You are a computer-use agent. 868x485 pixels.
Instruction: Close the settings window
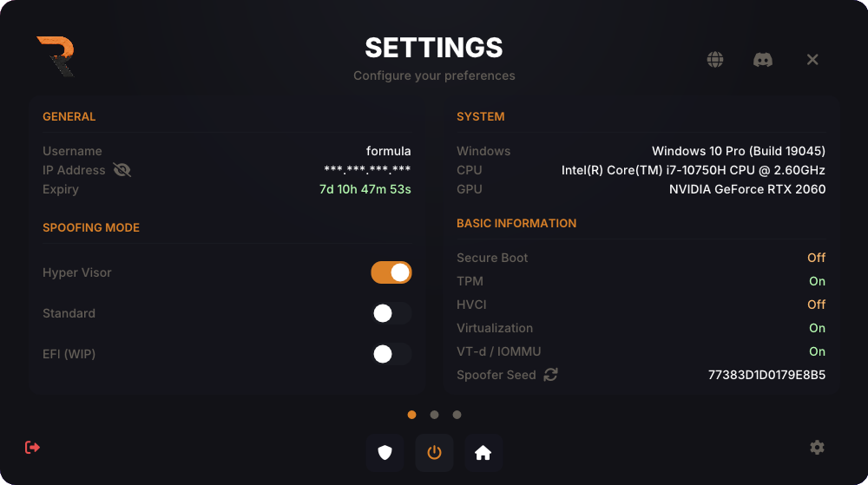pos(812,60)
